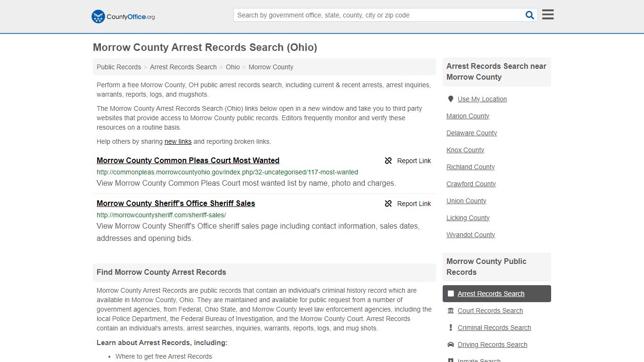Screen dimensions: 644x362
Task: Click the CountyOffice.org logo
Action: point(123,16)
